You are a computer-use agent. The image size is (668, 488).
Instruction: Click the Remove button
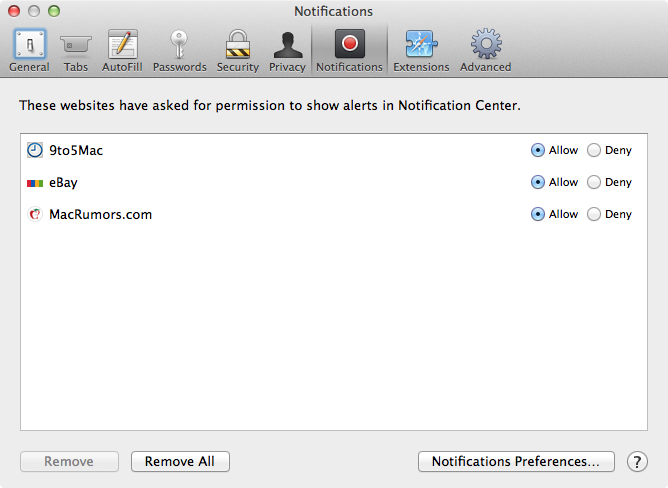point(69,462)
